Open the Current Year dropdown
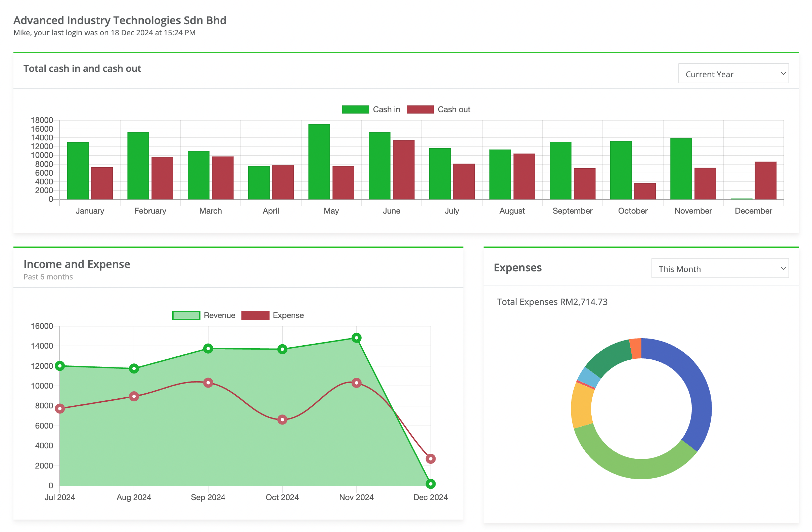Viewport: 812px width, 532px height. click(733, 73)
